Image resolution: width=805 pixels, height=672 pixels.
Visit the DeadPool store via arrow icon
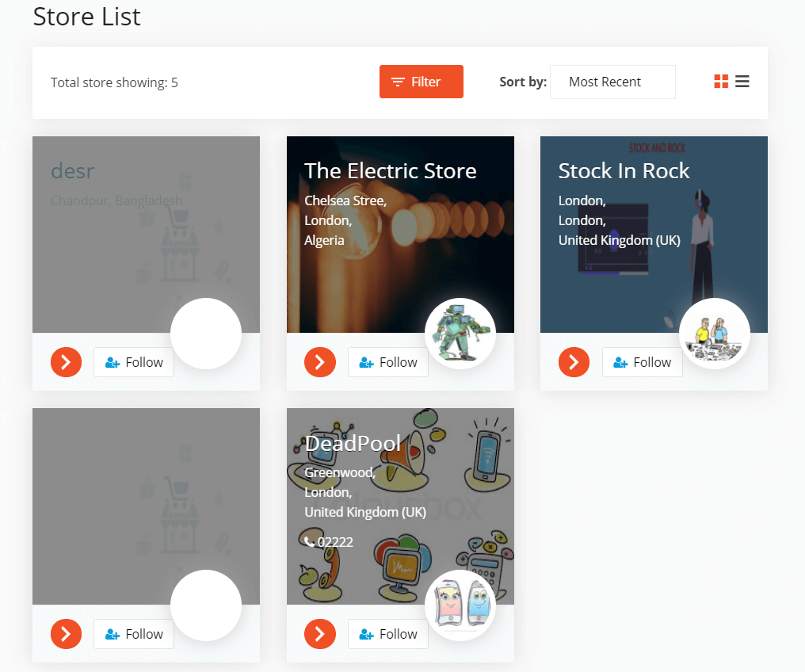coord(320,634)
